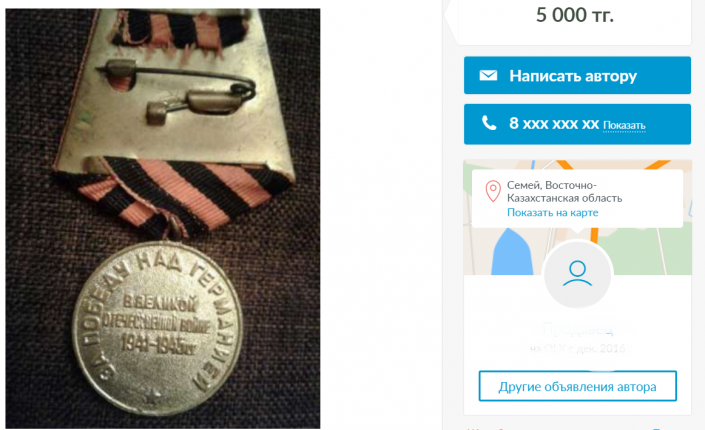Open Показать на карте link

pyautogui.click(x=553, y=212)
